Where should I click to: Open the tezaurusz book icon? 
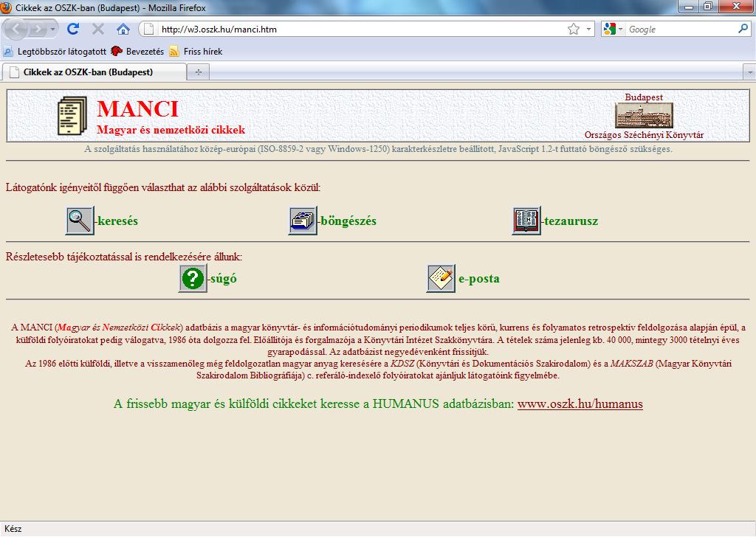(526, 221)
